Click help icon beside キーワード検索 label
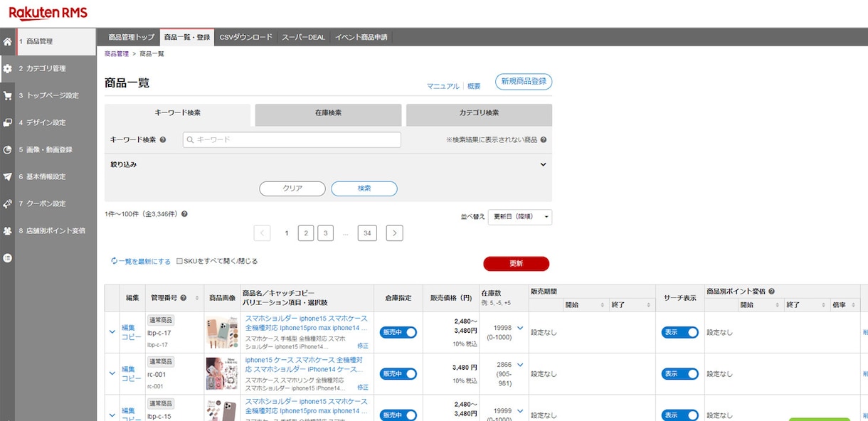The width and height of the screenshot is (868, 421). 163,140
